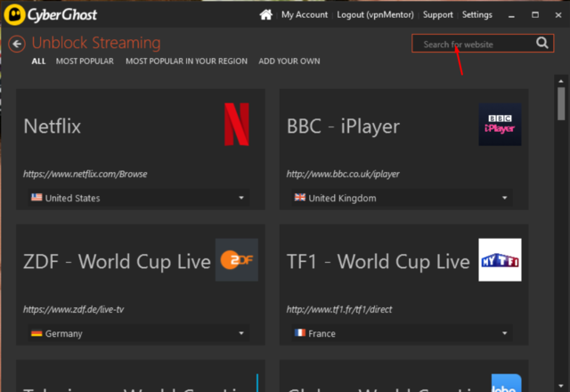
Task: Select the ALL tab
Action: (38, 61)
